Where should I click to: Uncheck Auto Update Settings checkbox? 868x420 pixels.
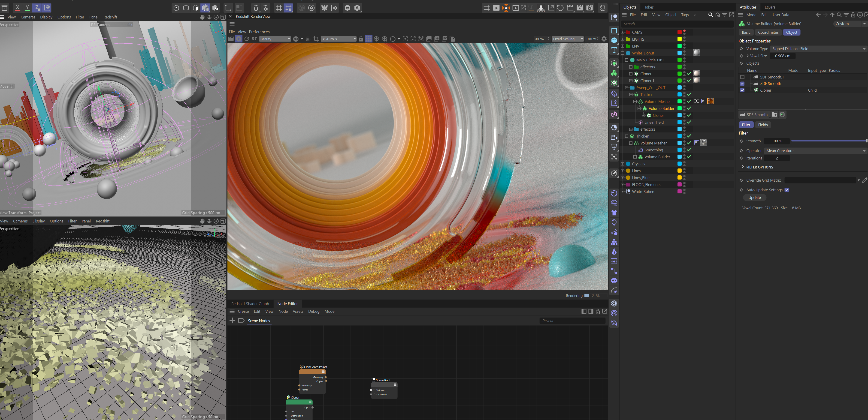click(787, 190)
